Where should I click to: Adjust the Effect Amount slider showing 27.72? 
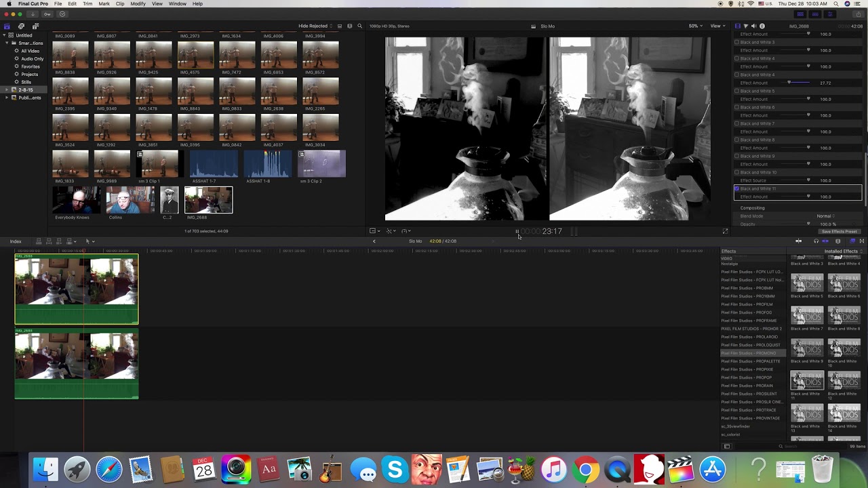pyautogui.click(x=789, y=83)
